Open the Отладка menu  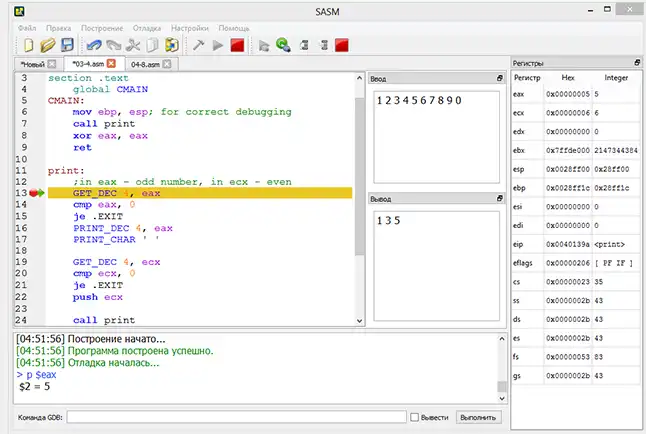[146, 26]
